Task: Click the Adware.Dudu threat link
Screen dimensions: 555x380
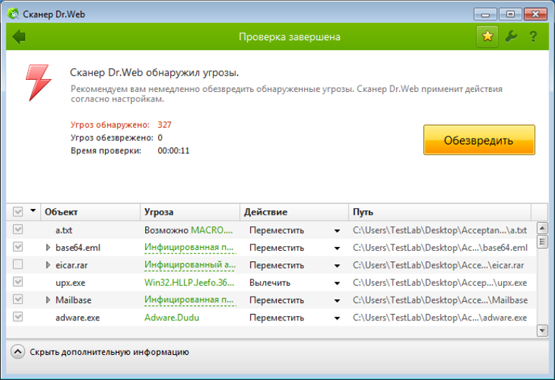Action: (x=172, y=318)
